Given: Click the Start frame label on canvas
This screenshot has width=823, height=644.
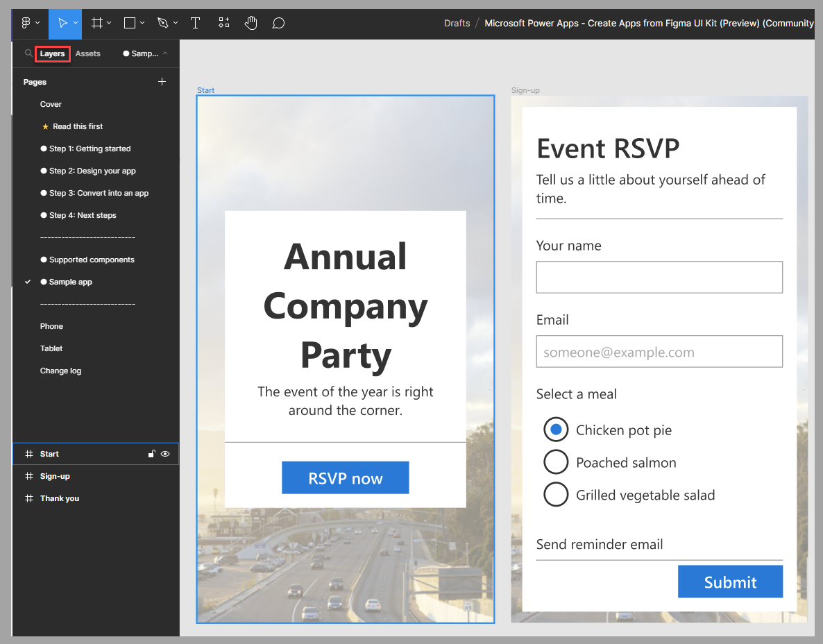Looking at the screenshot, I should [205, 90].
